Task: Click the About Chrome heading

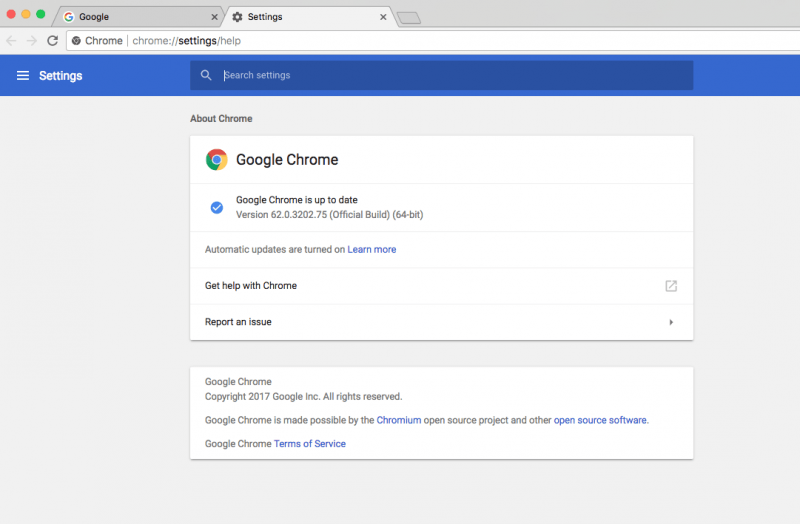Action: 221,118
